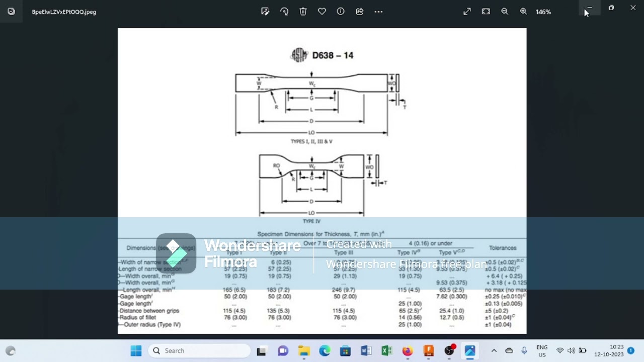Open the Teams Chat taskbar icon

(283, 351)
